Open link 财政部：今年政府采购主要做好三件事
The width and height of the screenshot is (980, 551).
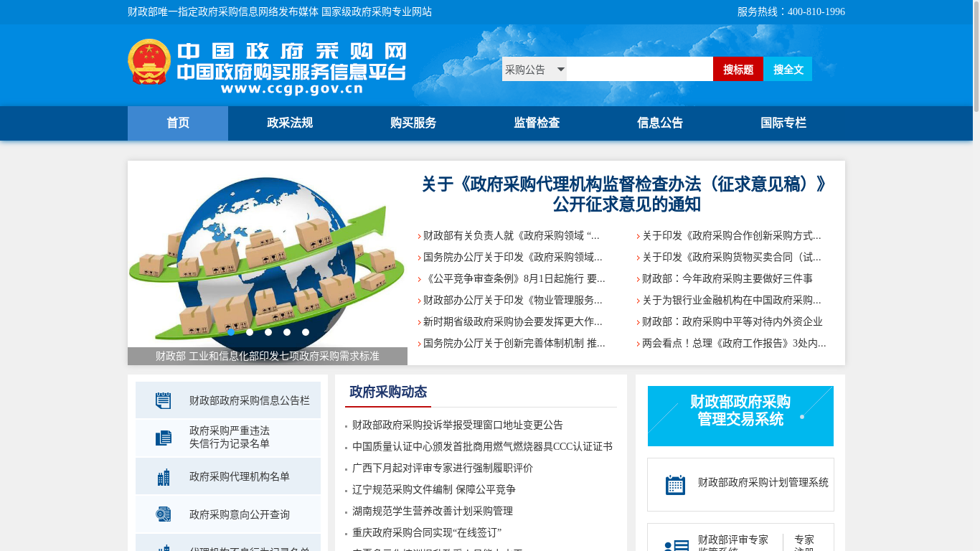tap(727, 278)
